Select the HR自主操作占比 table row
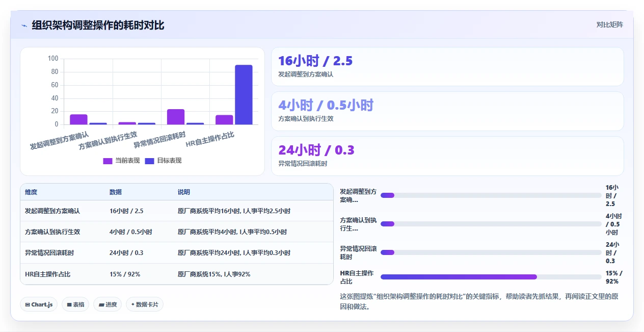 (177, 274)
